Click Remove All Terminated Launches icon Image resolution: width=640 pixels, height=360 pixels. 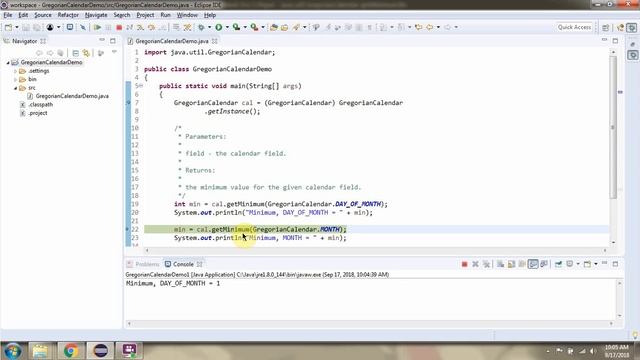click(486, 264)
